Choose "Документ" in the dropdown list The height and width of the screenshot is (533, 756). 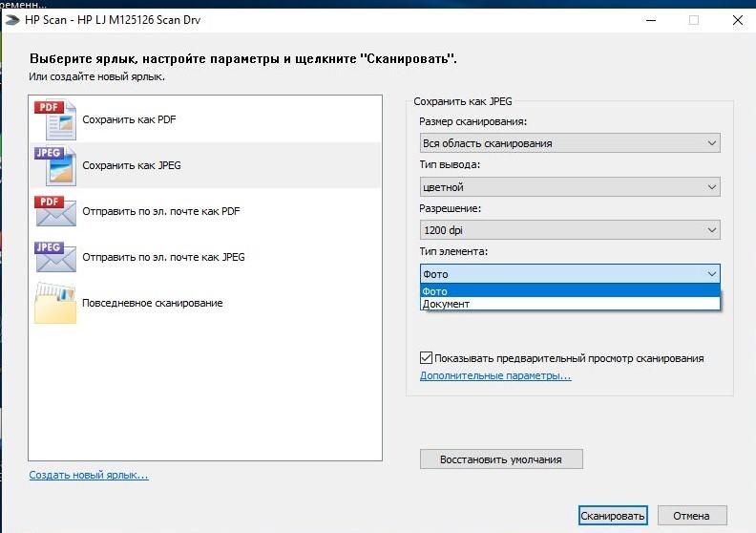570,304
